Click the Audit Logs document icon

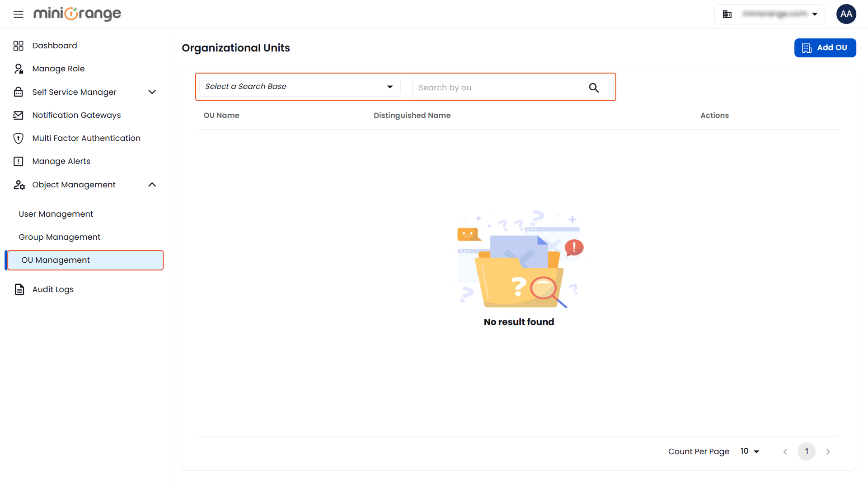[x=19, y=289]
